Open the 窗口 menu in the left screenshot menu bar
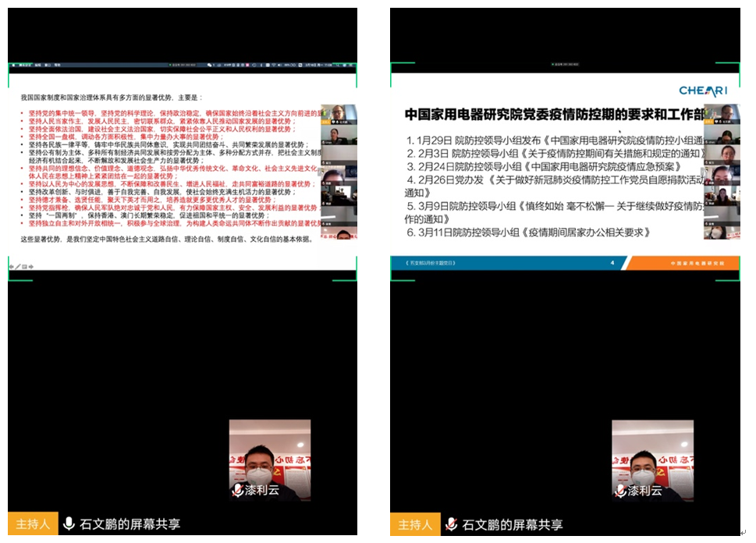 [x=48, y=65]
